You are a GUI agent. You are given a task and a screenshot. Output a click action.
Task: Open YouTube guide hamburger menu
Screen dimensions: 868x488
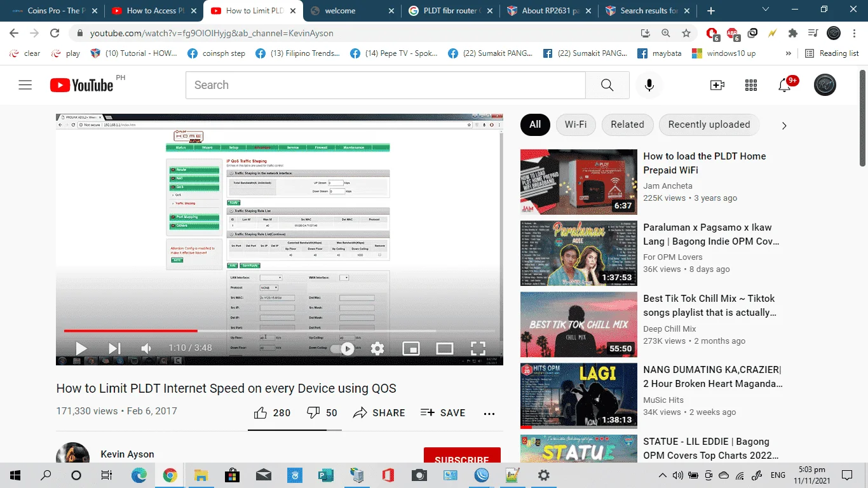pos(25,85)
